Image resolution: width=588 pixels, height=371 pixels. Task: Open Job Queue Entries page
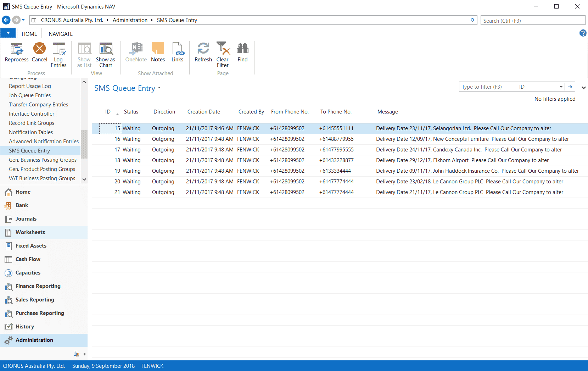(x=30, y=95)
